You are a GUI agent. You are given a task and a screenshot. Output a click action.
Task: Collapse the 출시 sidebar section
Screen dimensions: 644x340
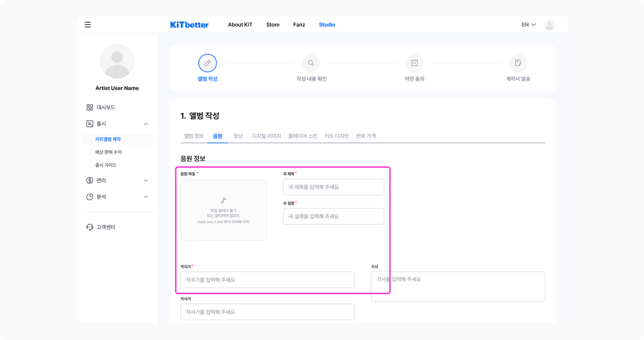pos(146,124)
